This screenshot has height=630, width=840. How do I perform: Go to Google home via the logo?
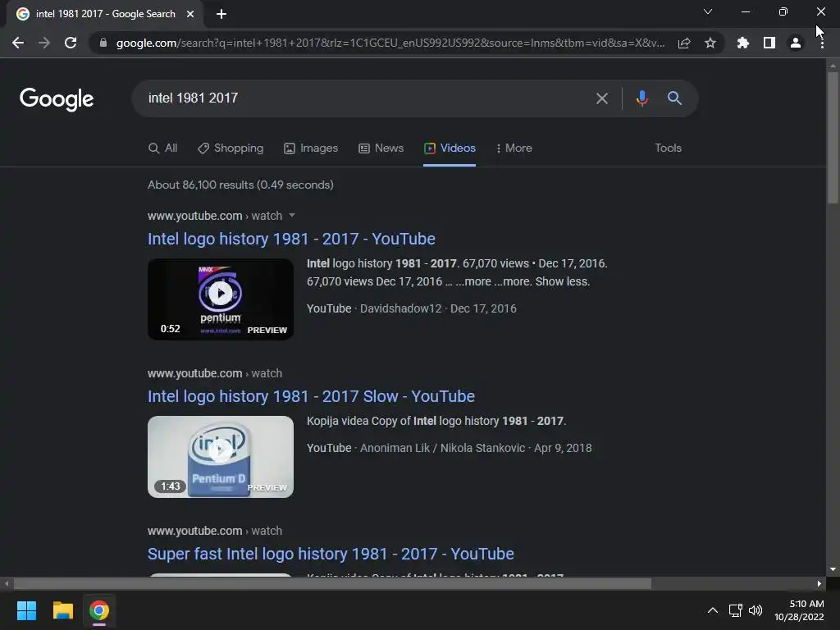[x=57, y=99]
